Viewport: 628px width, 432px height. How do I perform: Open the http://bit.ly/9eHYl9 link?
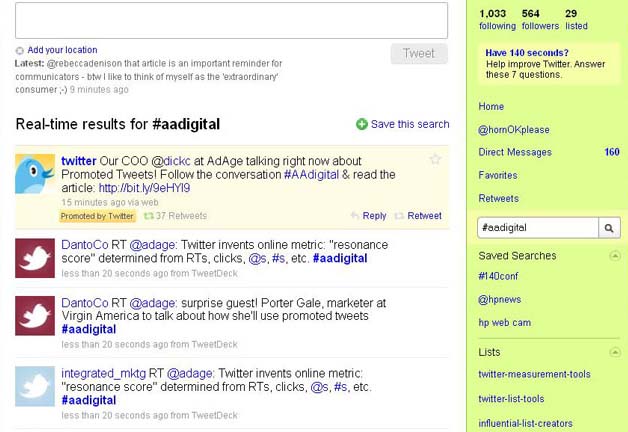click(x=144, y=188)
